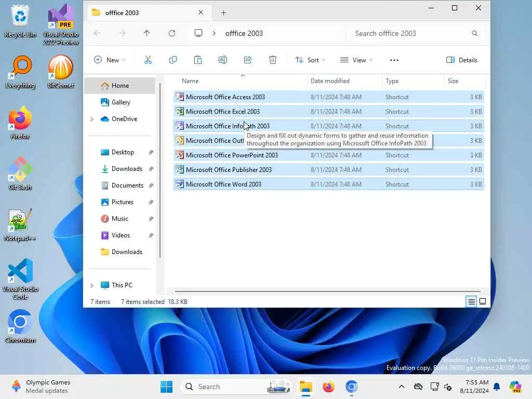Click the Forward navigation arrow
The height and width of the screenshot is (399, 532).
[122, 33]
